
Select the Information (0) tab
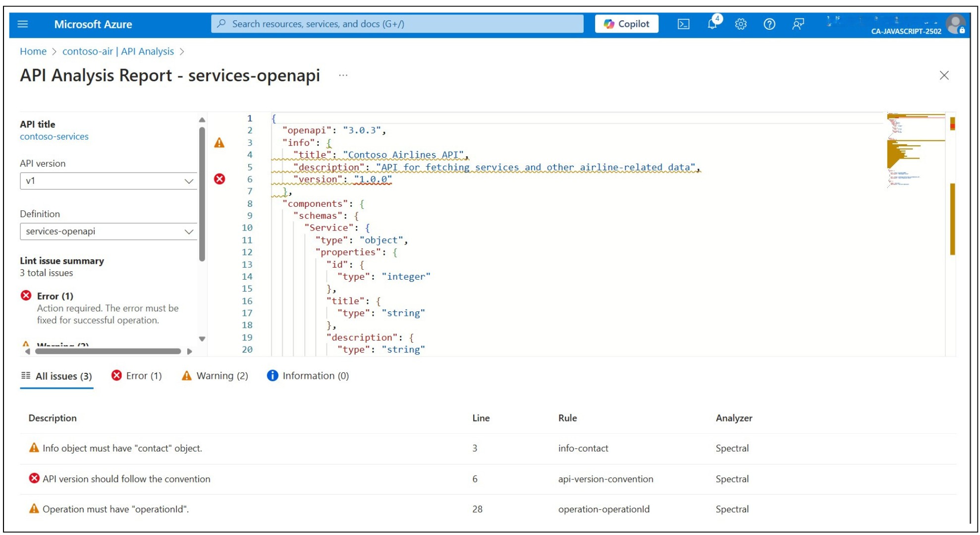(308, 376)
